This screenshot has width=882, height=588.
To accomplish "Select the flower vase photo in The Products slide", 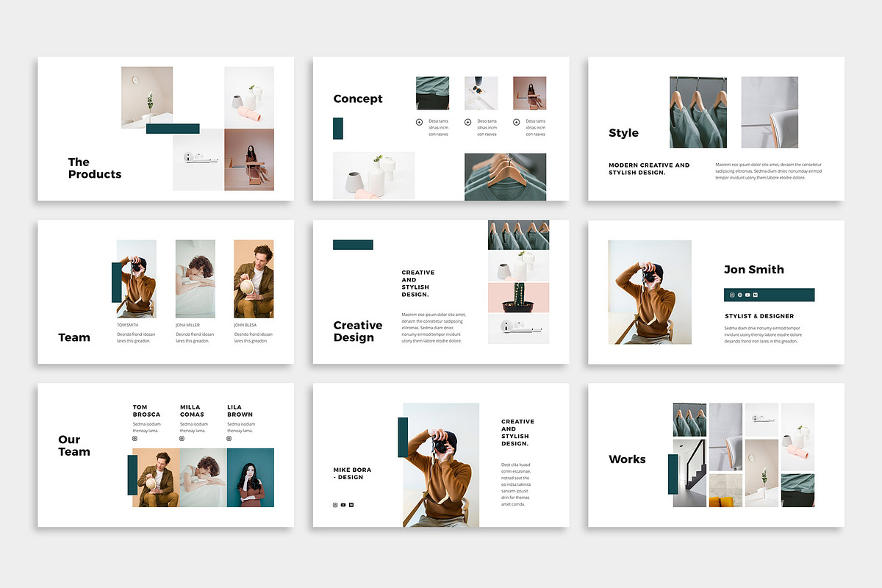I will [x=147, y=97].
